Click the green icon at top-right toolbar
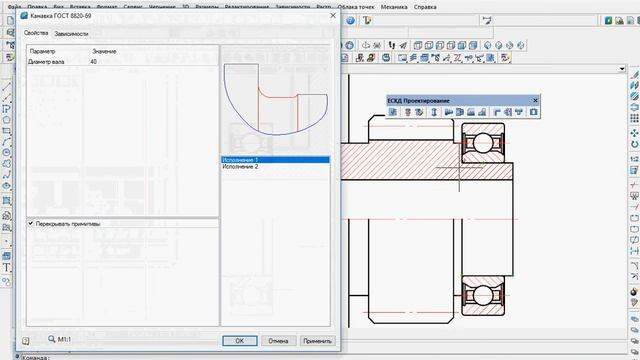This screenshot has height=360, width=640. [608, 20]
